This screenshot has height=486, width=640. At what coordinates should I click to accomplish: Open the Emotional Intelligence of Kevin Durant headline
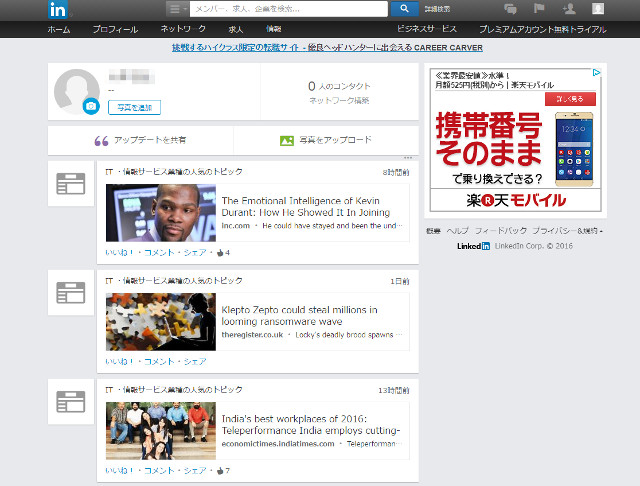tap(306, 206)
